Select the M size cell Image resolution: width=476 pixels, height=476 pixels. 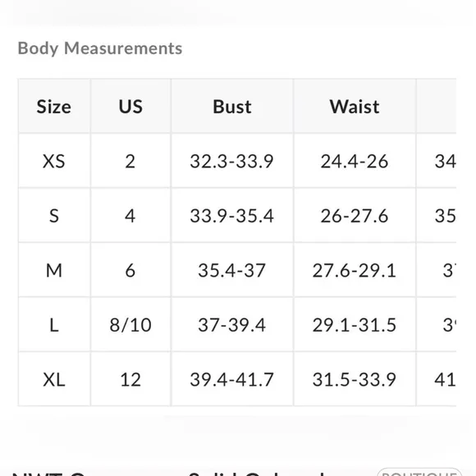(x=54, y=270)
